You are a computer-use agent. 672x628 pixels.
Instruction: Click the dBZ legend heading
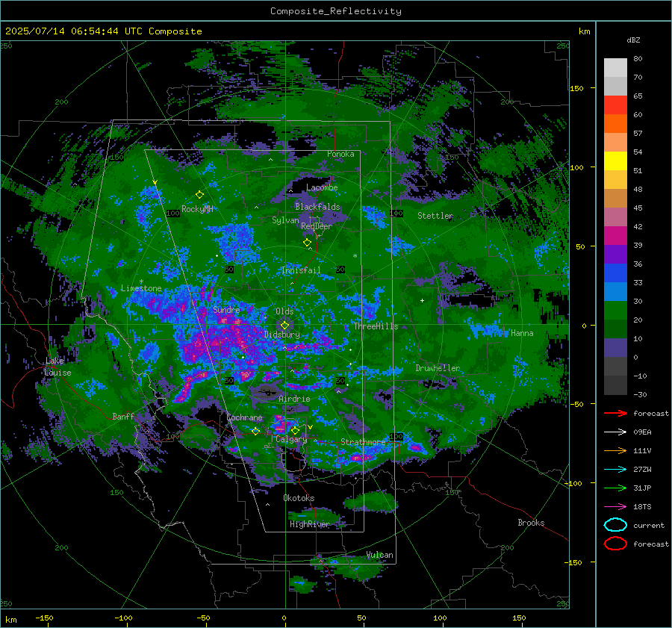(633, 40)
